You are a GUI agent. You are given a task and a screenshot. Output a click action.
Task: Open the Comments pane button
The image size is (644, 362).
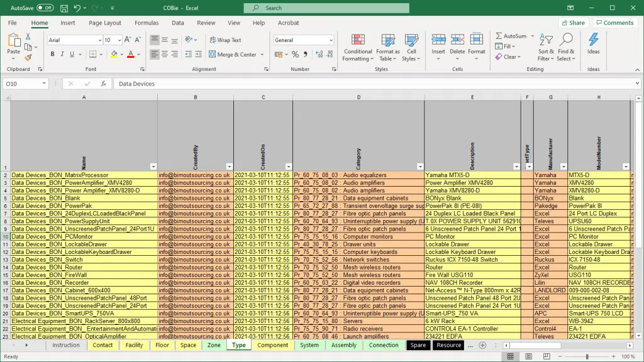pyautogui.click(x=615, y=23)
